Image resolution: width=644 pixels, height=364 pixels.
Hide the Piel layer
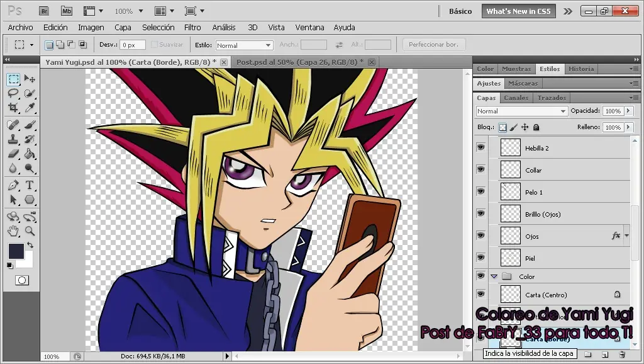coord(480,258)
